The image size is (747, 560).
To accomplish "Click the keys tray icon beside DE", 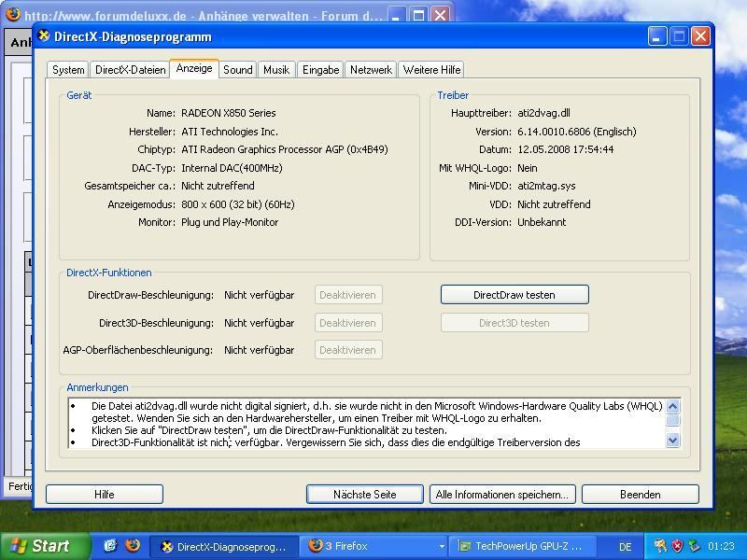I will 660,546.
